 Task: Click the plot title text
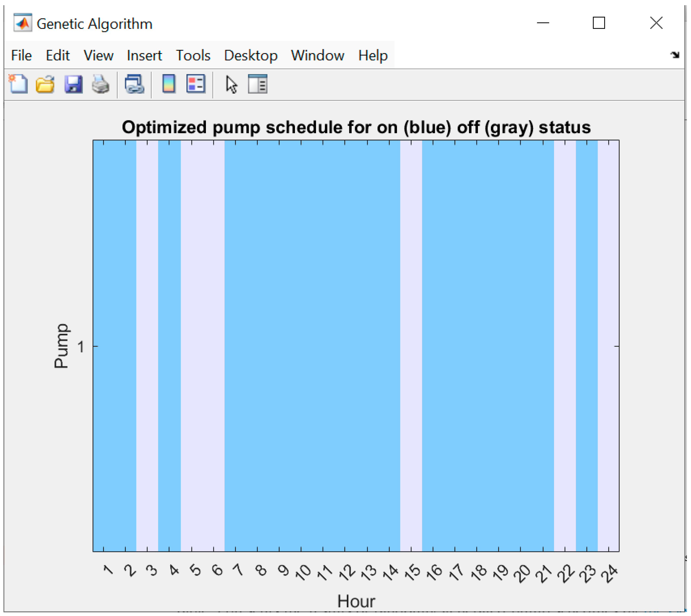coord(356,128)
